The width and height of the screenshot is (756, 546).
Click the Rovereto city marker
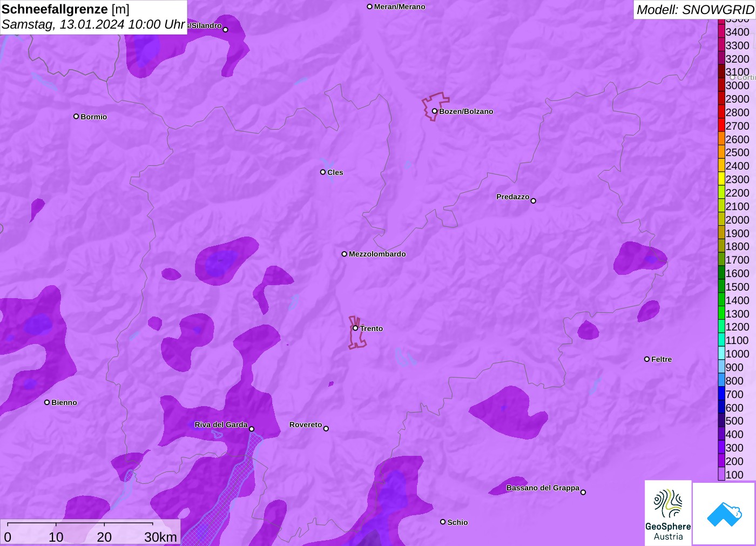point(326,429)
